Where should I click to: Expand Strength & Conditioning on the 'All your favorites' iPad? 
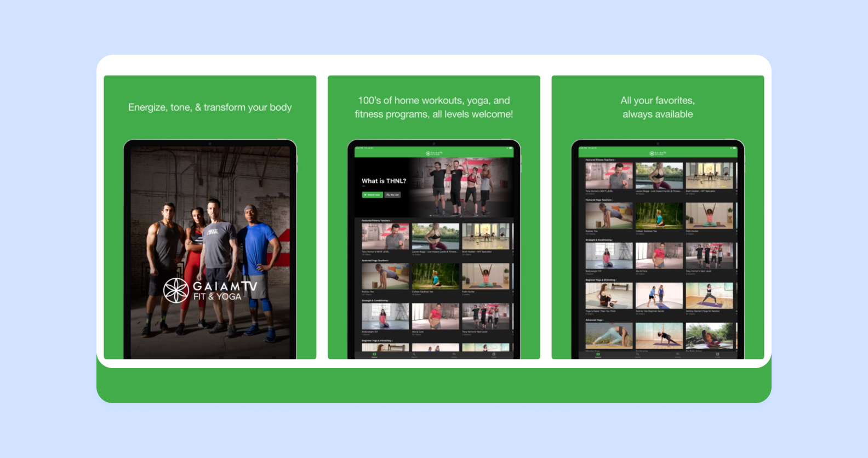click(599, 240)
